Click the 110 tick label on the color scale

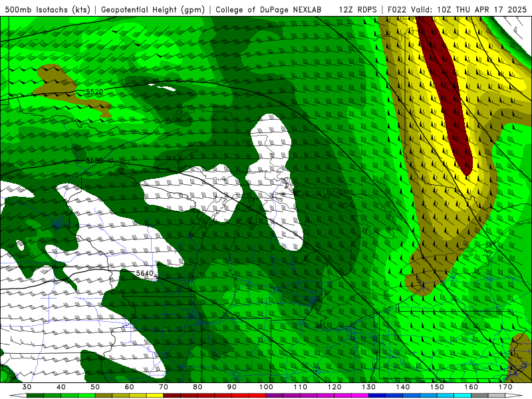coord(301,387)
